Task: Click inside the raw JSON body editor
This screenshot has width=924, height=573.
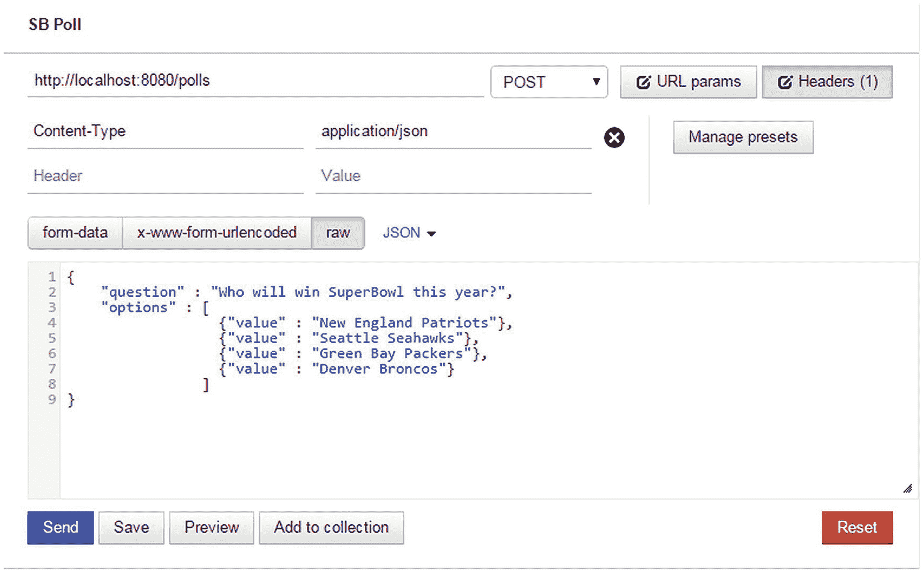Action: pyautogui.click(x=482, y=440)
